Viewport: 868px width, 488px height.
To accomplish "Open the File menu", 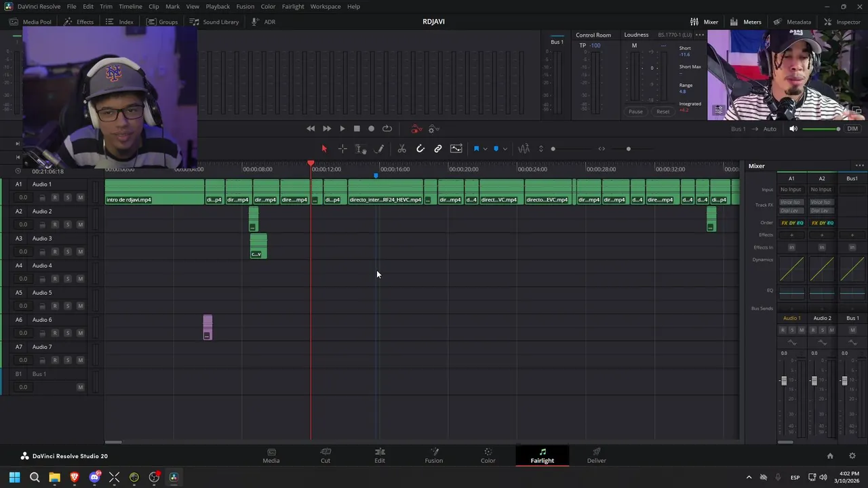I will 71,6.
